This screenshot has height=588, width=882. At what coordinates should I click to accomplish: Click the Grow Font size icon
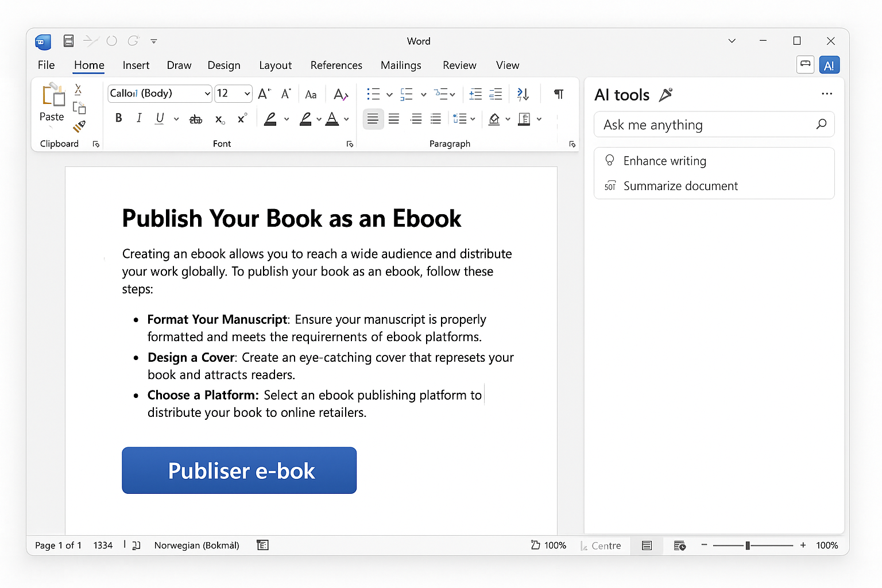(x=264, y=94)
